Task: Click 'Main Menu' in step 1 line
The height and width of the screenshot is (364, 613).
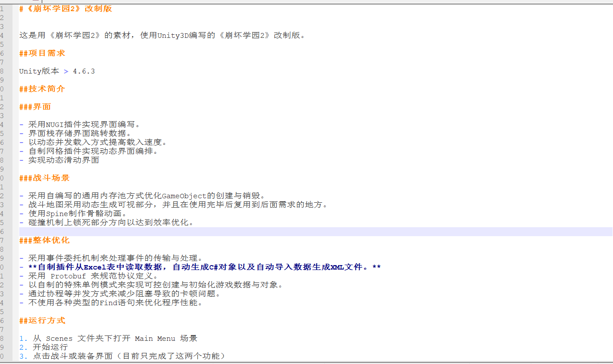Action: pyautogui.click(x=155, y=338)
